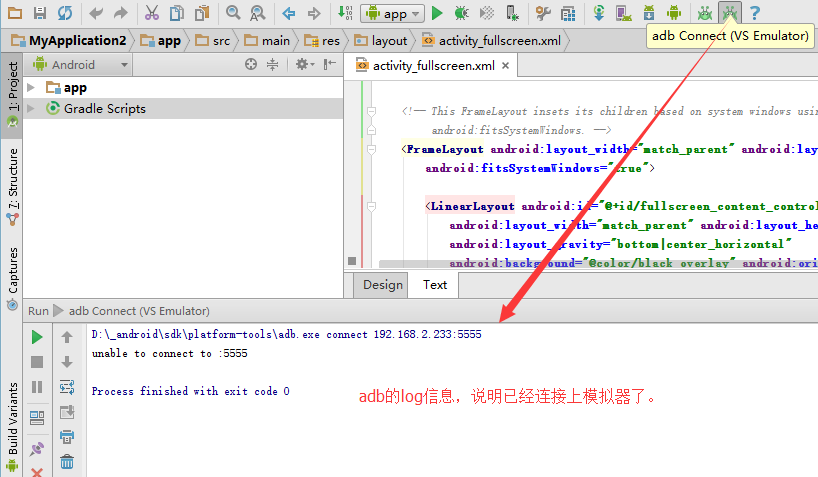Toggle the Captures tool window
818x477 pixels.
point(12,278)
